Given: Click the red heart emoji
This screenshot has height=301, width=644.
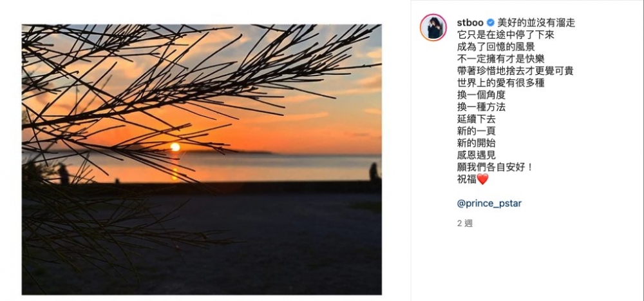Looking at the screenshot, I should click(x=482, y=179).
